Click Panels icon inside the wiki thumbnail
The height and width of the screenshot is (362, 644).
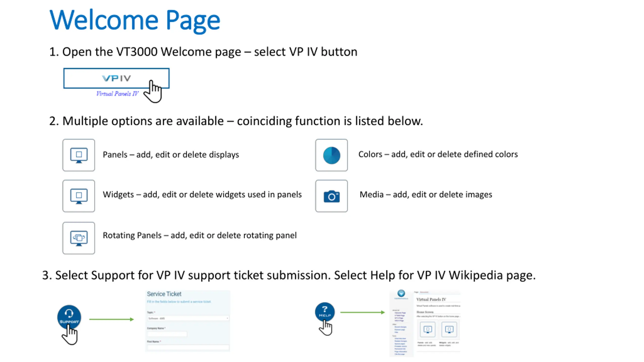[x=427, y=329]
